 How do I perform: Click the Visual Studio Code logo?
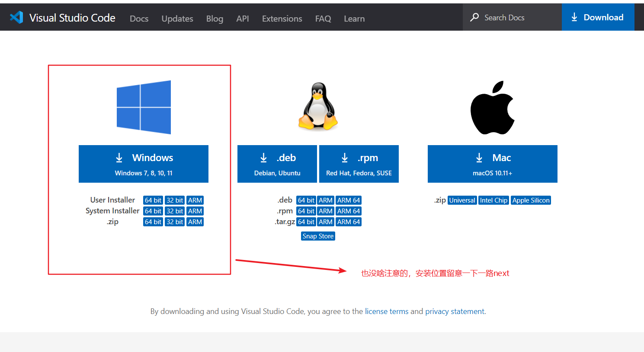click(16, 17)
